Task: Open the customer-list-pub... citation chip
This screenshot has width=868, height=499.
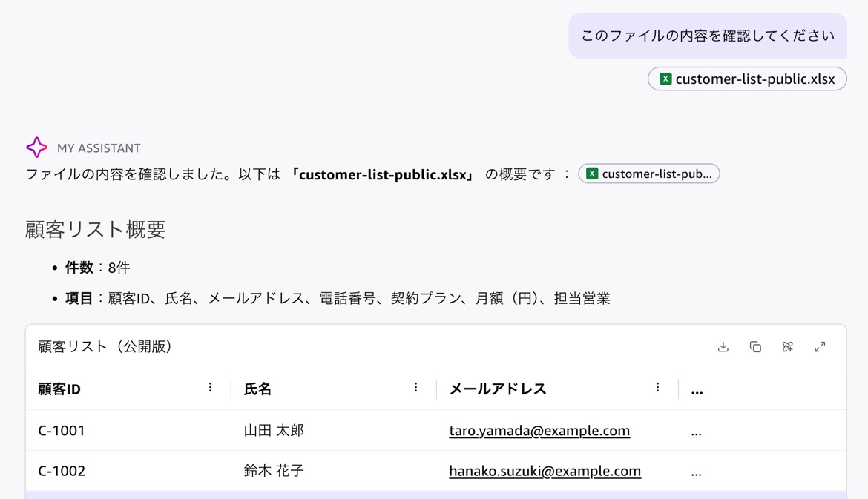Action: (649, 174)
